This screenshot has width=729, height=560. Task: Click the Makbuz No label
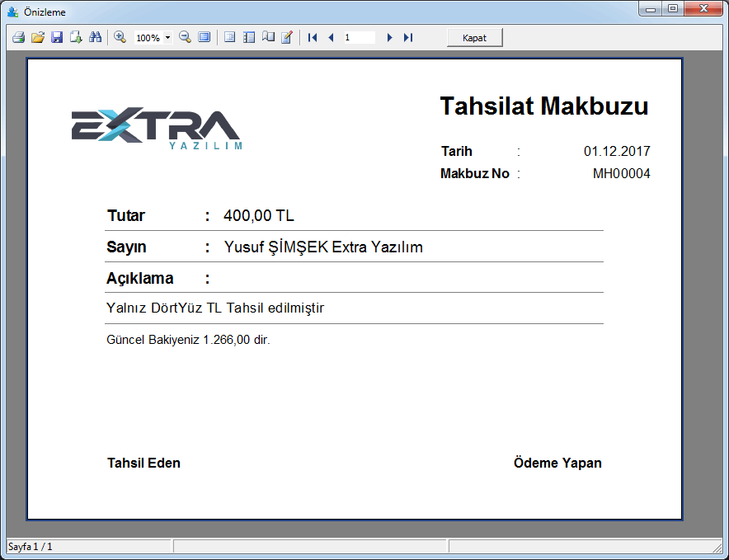coord(475,173)
